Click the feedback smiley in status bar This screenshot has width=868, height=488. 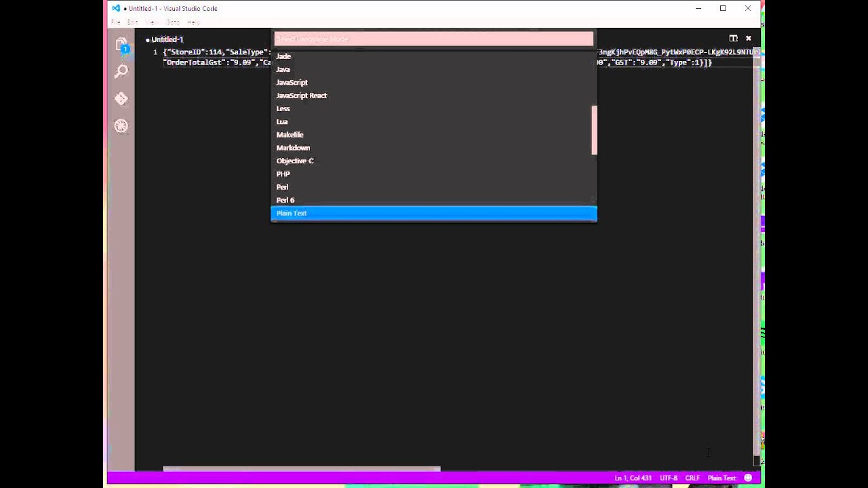(748, 478)
